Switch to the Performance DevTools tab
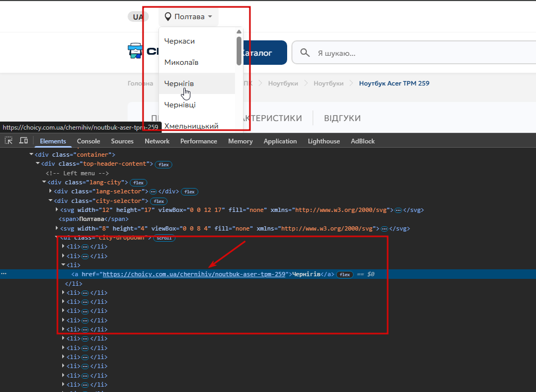Viewport: 536px width, 392px height. (x=199, y=141)
